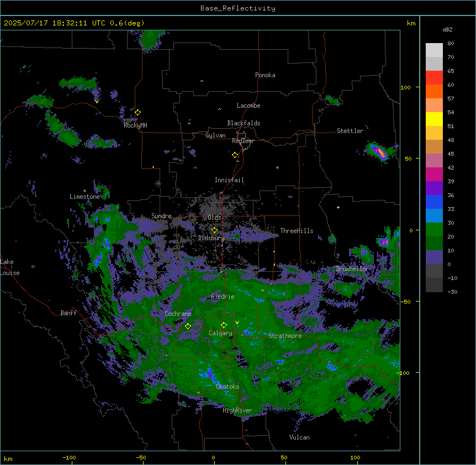Click the Base_Reflectivity title

tap(238, 8)
